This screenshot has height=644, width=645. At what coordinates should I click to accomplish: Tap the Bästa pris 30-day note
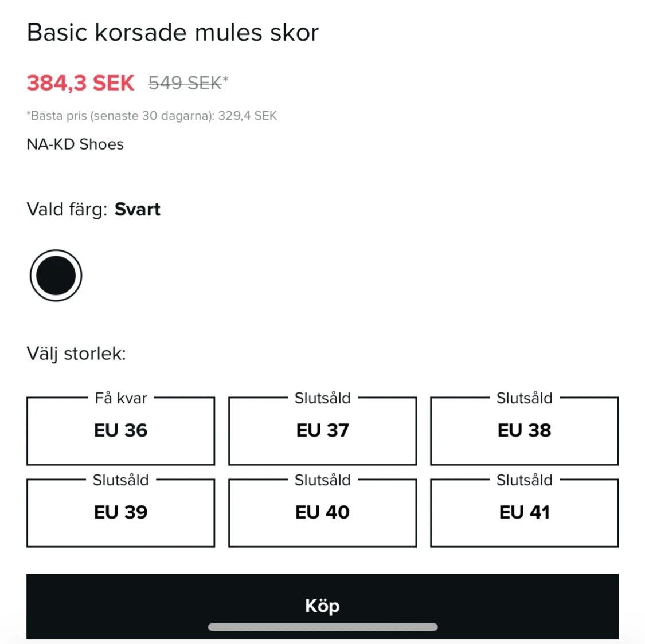pos(151,116)
